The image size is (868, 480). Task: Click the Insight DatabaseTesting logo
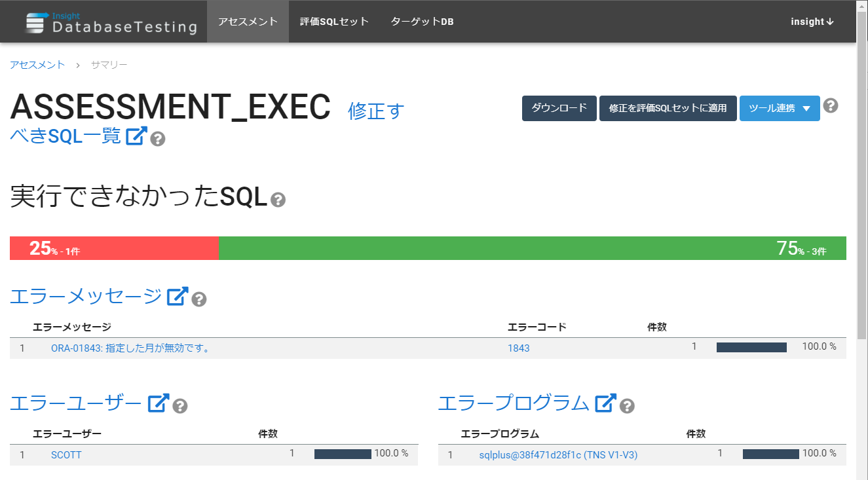pos(111,22)
